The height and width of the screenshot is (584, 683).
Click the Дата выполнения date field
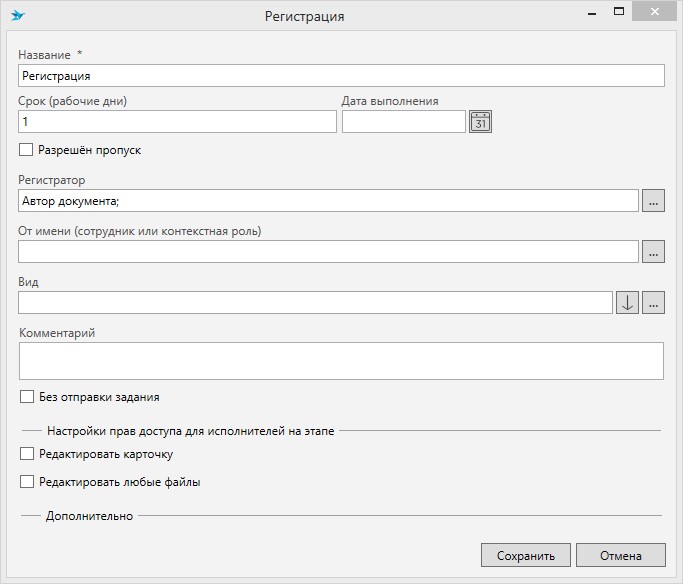coord(403,121)
